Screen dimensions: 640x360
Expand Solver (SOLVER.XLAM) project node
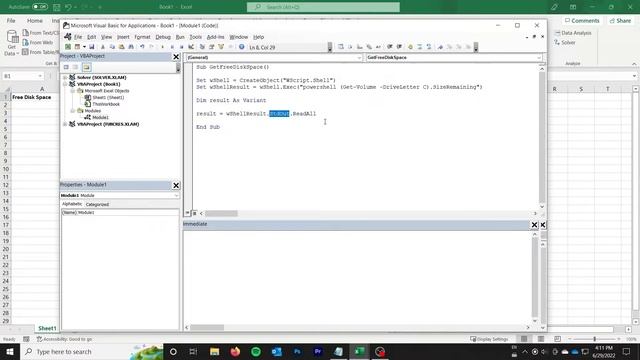point(65,77)
